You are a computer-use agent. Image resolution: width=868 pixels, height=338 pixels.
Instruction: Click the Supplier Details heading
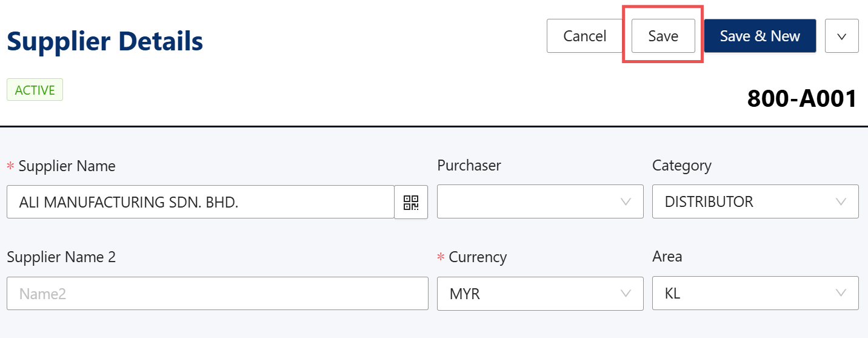point(105,41)
